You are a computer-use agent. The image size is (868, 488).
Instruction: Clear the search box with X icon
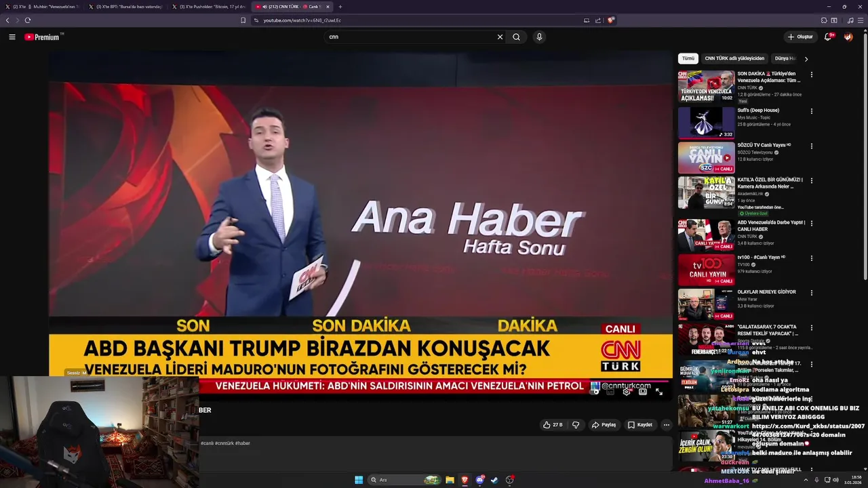(x=500, y=37)
